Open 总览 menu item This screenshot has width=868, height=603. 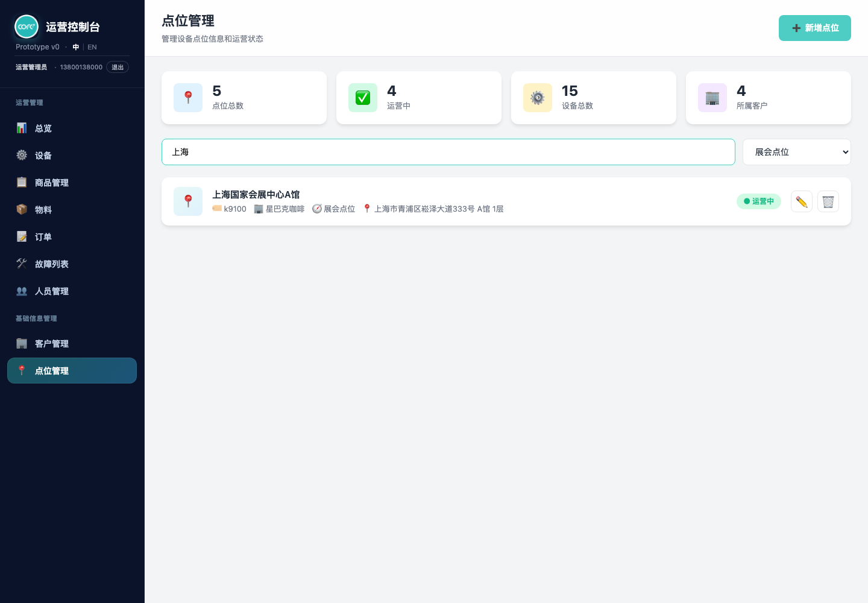tap(72, 128)
